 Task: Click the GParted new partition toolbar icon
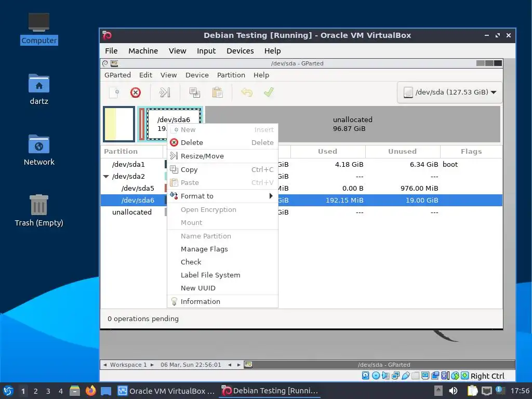(x=114, y=92)
